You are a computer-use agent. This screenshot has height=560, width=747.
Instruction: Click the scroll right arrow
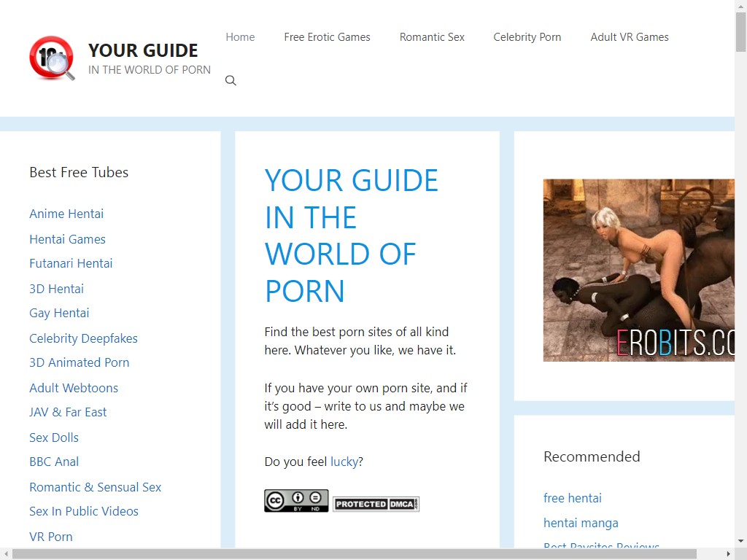729,554
